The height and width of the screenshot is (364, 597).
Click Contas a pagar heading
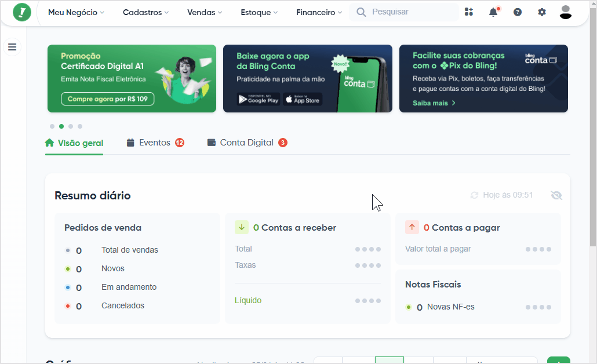pyautogui.click(x=462, y=228)
